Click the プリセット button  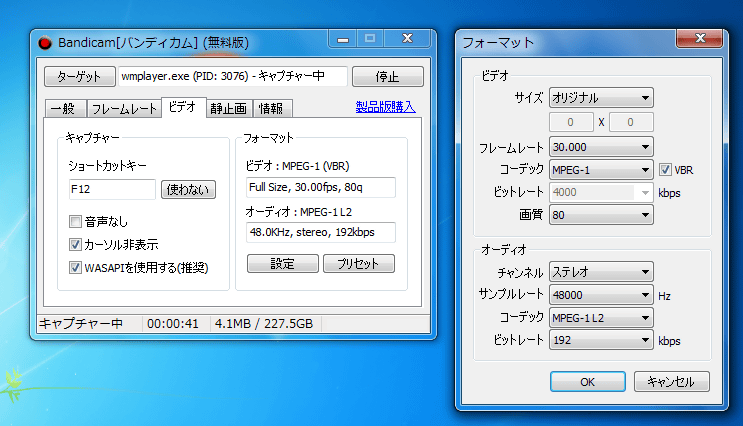tap(359, 263)
